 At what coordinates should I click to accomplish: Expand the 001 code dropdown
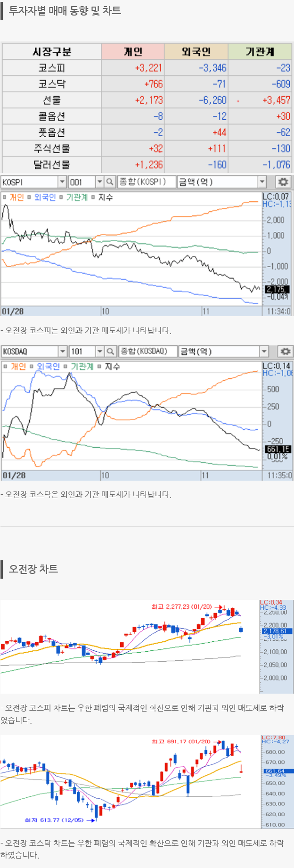click(99, 182)
